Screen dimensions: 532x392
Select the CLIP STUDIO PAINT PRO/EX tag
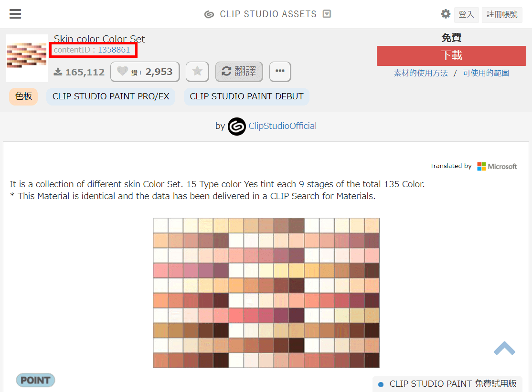(111, 96)
